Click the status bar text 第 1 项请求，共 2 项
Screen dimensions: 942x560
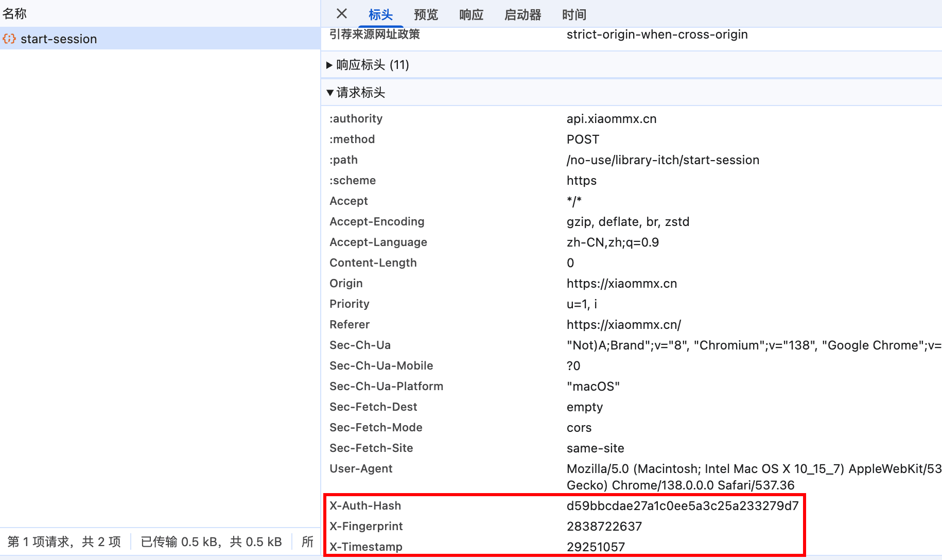(x=64, y=542)
